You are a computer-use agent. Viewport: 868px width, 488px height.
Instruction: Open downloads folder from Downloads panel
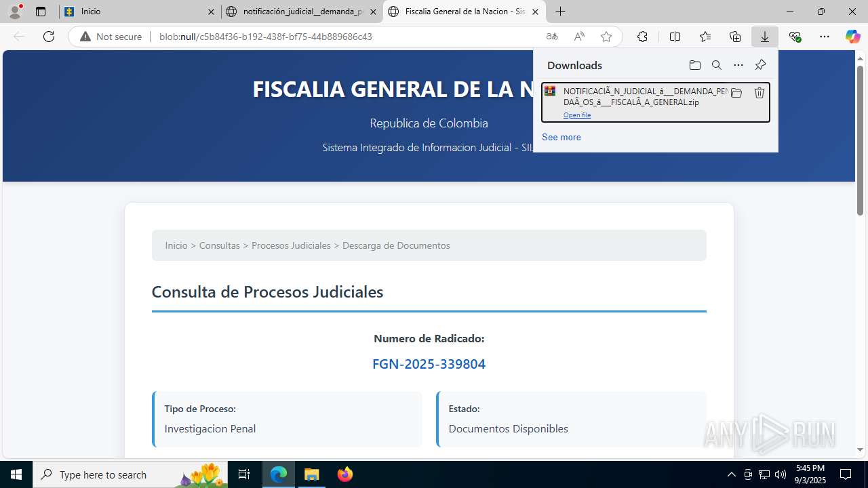[694, 65]
